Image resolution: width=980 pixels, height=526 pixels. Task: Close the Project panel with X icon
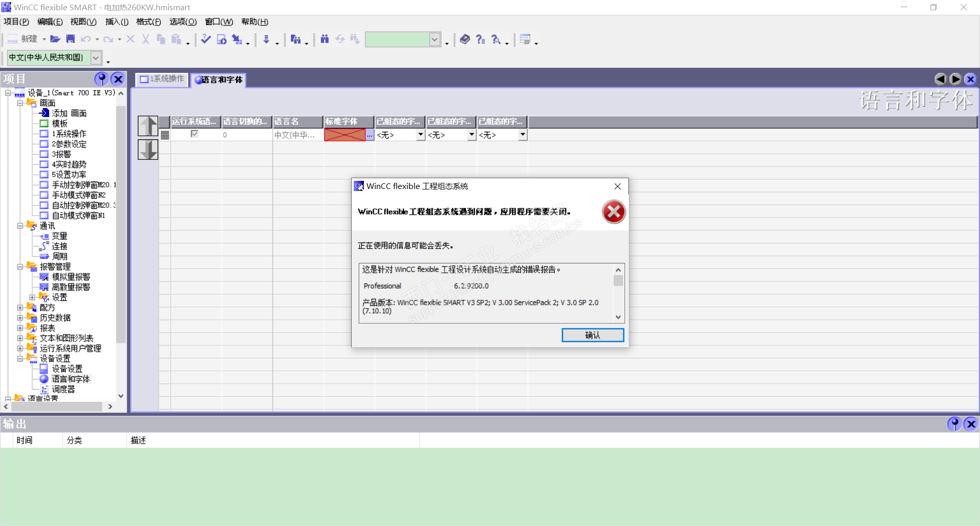pyautogui.click(x=118, y=79)
